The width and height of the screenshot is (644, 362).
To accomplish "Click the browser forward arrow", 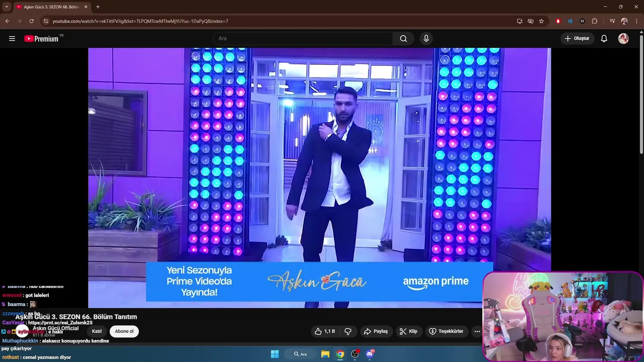I will click(x=19, y=21).
